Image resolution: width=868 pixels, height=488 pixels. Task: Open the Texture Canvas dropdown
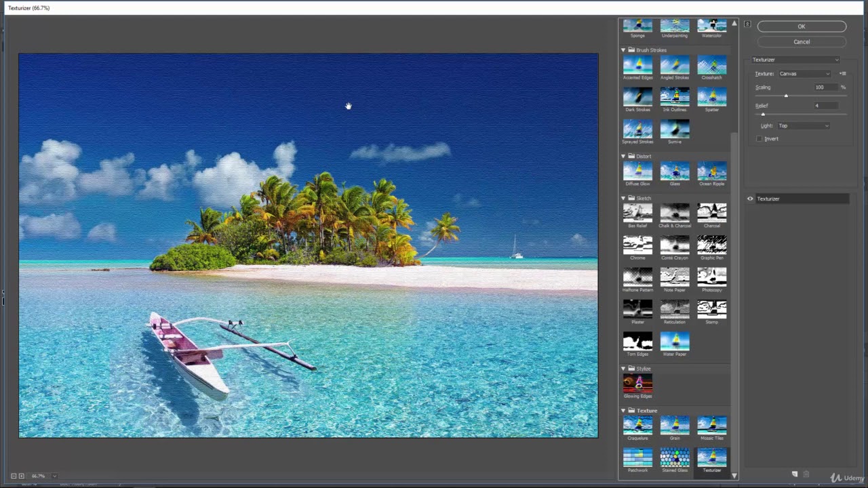[804, 74]
